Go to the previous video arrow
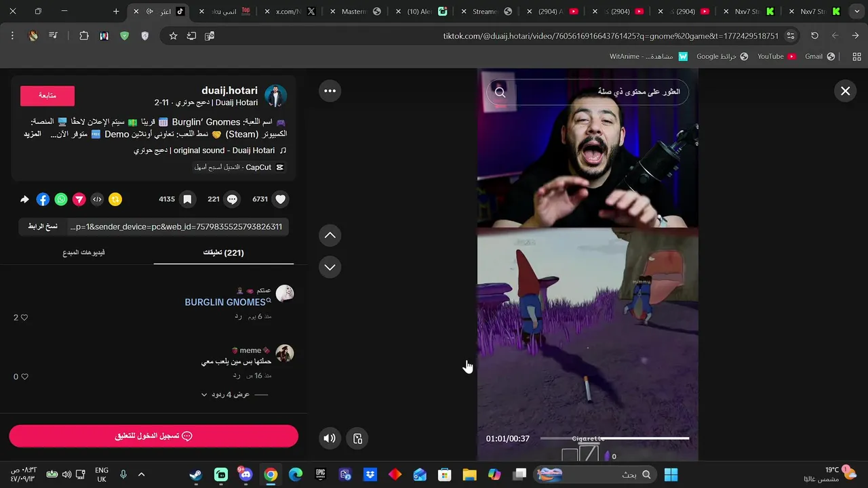 coord(330,235)
